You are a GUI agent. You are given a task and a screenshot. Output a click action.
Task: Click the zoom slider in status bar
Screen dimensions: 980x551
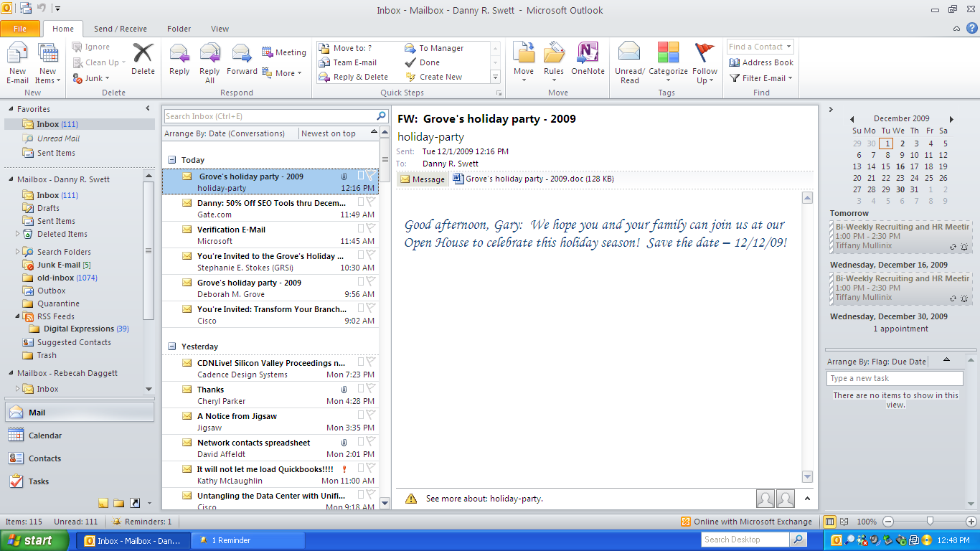pos(930,522)
